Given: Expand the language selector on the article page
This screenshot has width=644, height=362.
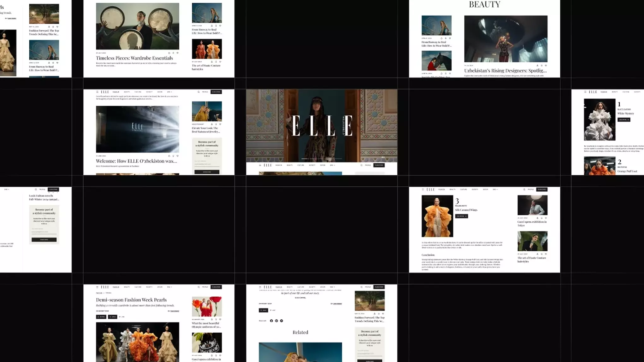Looking at the screenshot, I should [x=332, y=287].
